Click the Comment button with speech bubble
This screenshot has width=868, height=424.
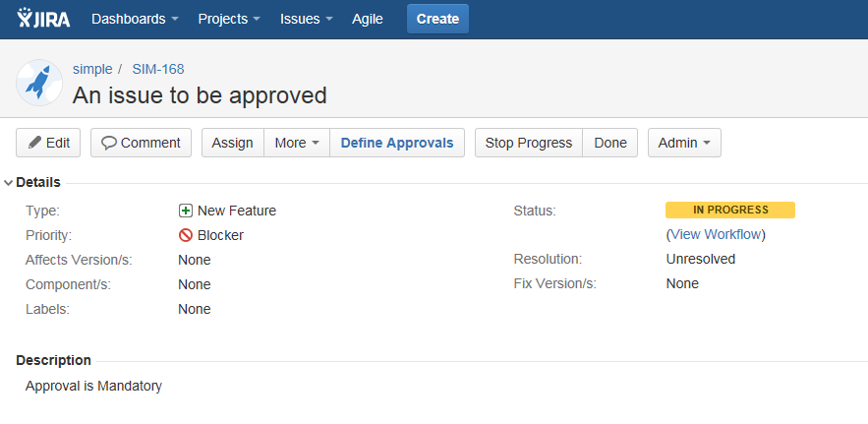click(x=141, y=143)
